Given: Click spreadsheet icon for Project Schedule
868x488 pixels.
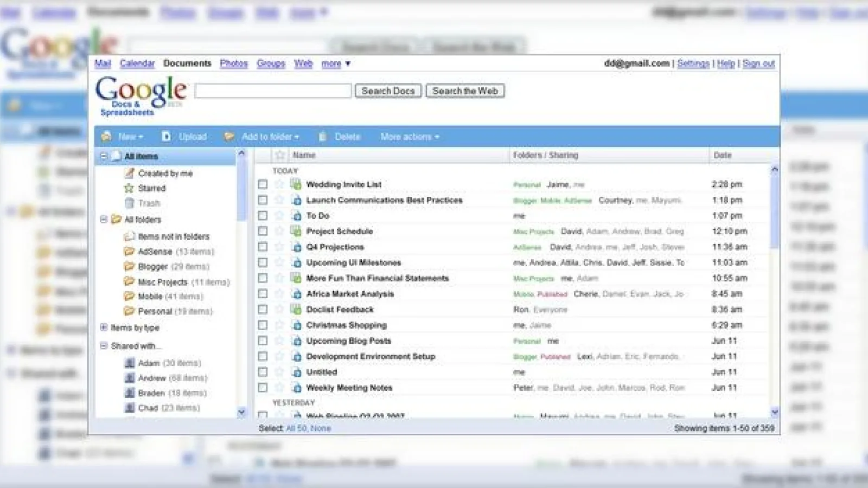Looking at the screenshot, I should tap(296, 231).
